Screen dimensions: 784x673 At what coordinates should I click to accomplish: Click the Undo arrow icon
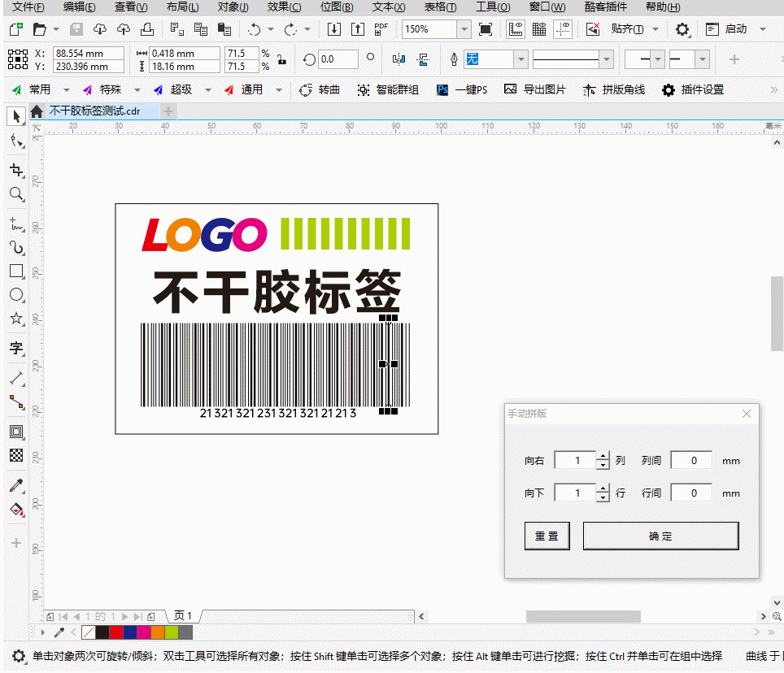pos(254,29)
